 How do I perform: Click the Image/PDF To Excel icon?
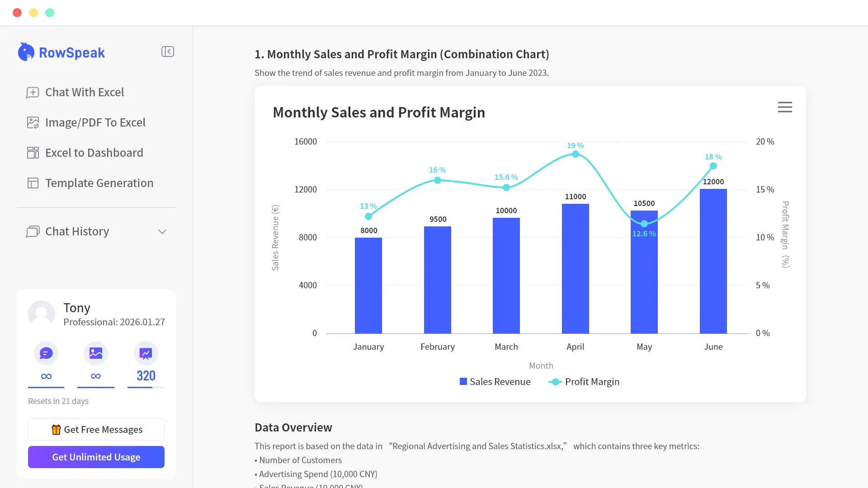click(33, 122)
